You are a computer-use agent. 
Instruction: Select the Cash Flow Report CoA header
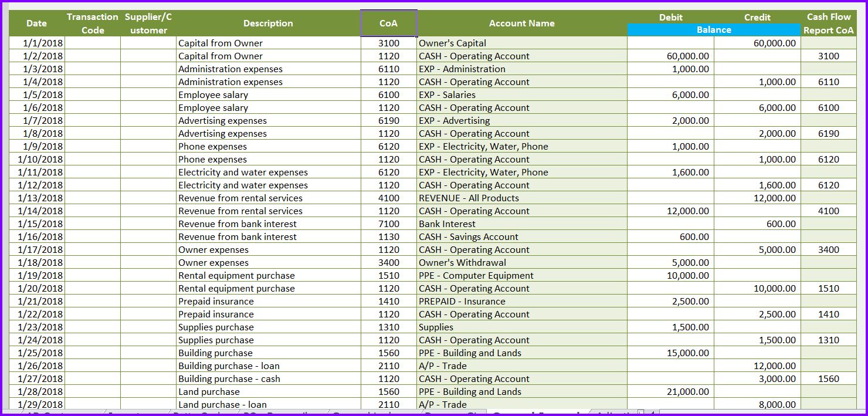[829, 23]
